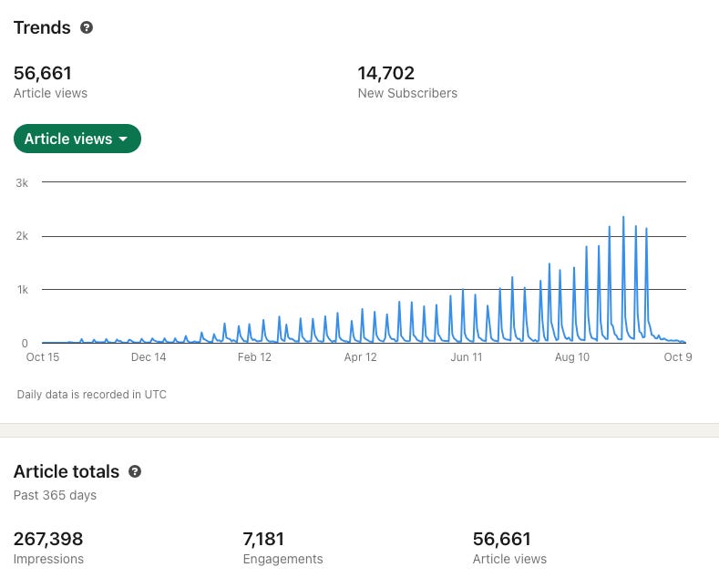
Task: Click the 267,398 Impressions total
Action: point(48,548)
